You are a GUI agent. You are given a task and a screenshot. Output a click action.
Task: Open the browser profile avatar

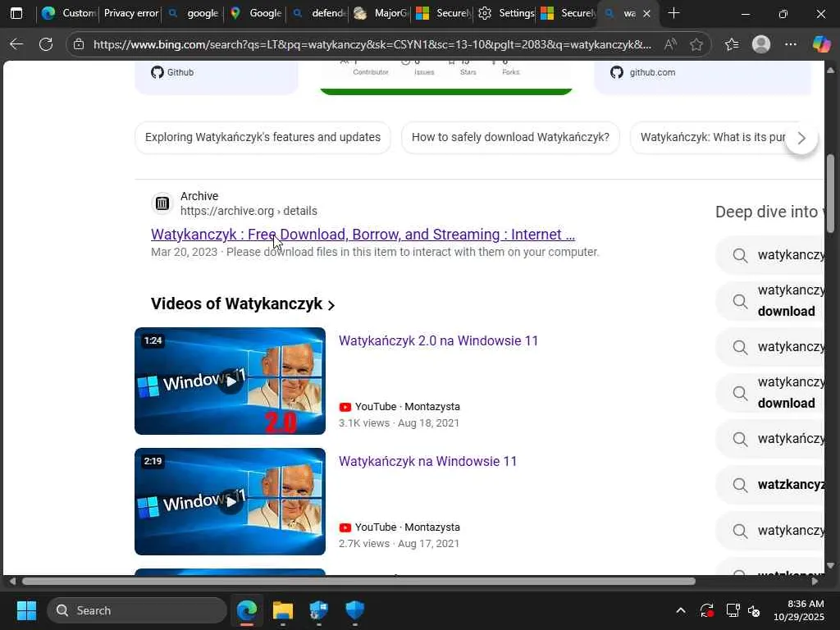(761, 44)
